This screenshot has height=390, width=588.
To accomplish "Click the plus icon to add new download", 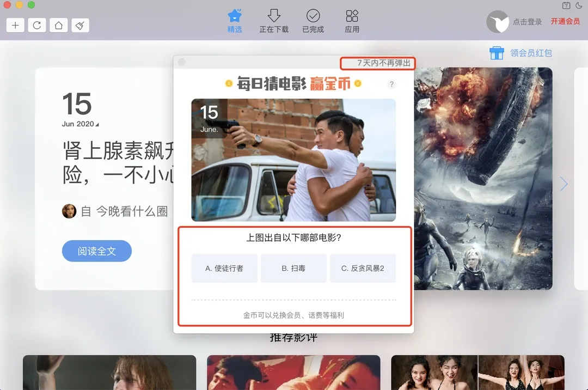I will pyautogui.click(x=15, y=25).
